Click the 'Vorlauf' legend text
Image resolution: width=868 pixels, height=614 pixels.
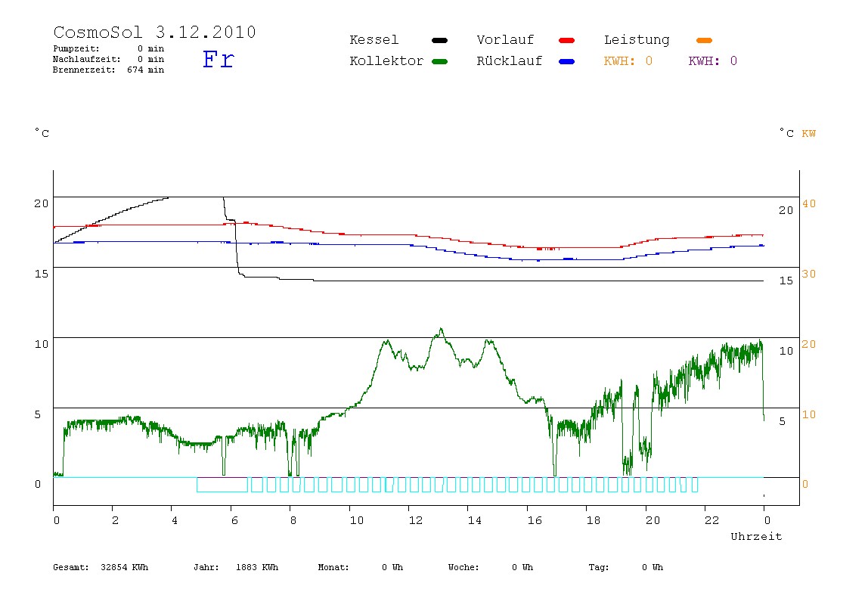(505, 40)
